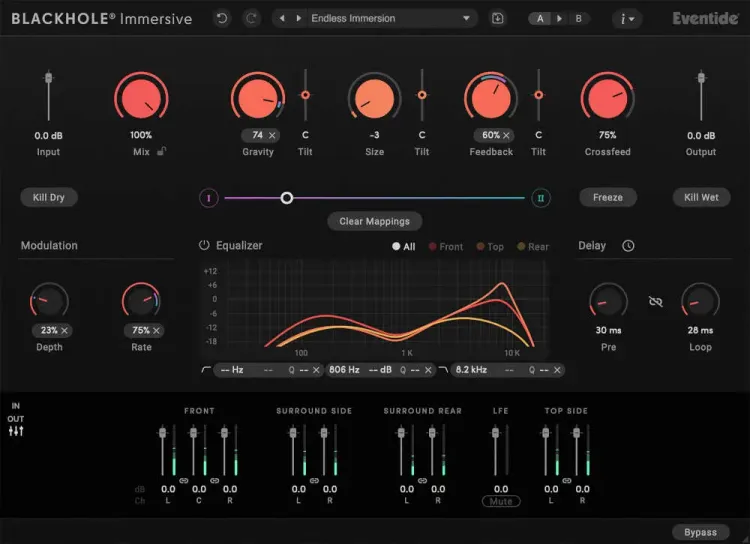750x544 pixels.
Task: Remove the Feedback 60% mapping with X
Action: click(x=506, y=135)
